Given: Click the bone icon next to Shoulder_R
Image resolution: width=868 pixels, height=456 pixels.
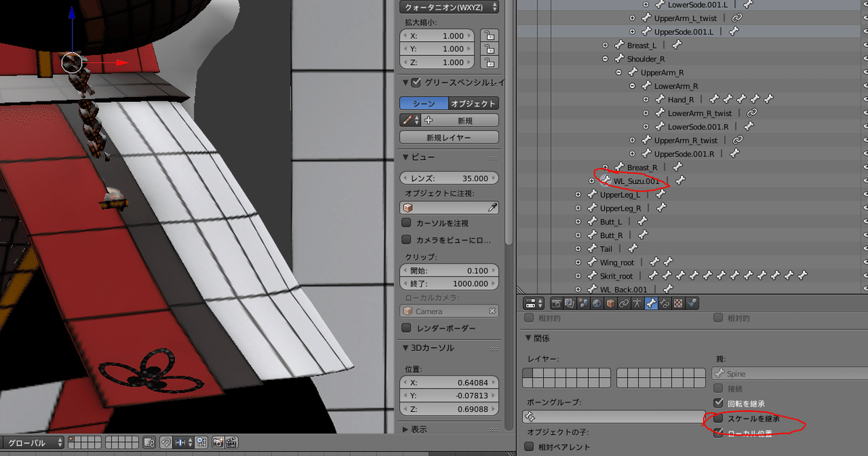Looking at the screenshot, I should pos(619,59).
